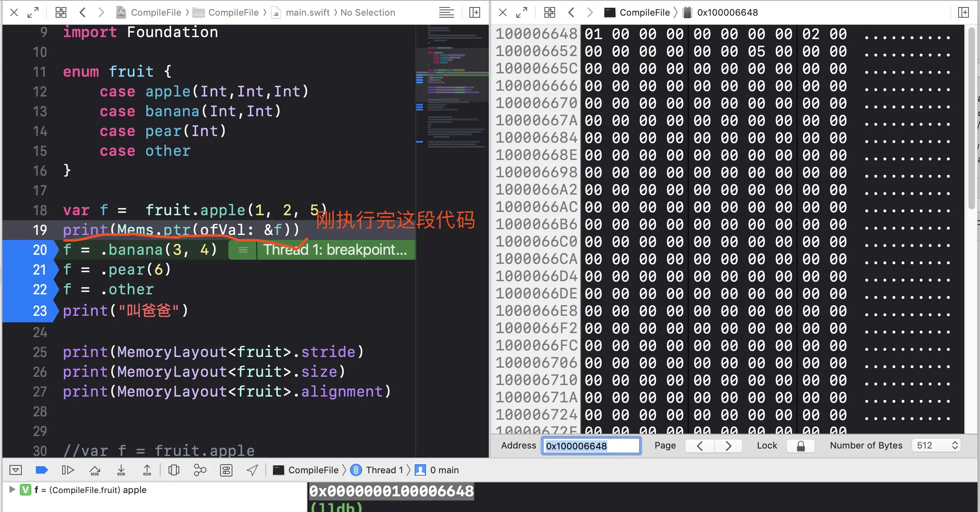Select main.swift in the breadcrumb bar
The image size is (980, 512).
[x=307, y=12]
